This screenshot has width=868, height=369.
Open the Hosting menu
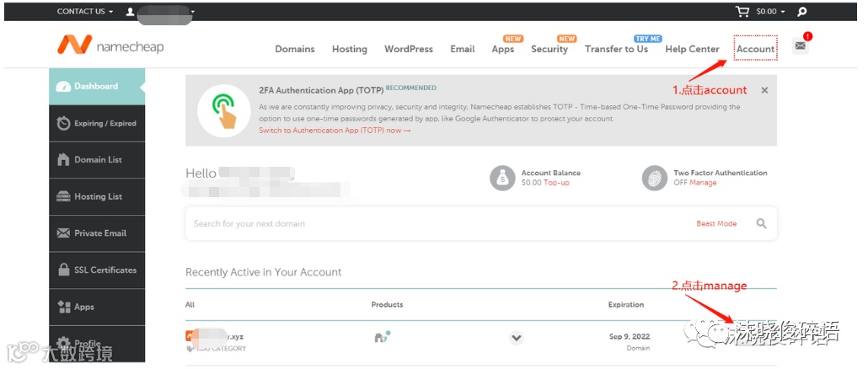point(349,49)
